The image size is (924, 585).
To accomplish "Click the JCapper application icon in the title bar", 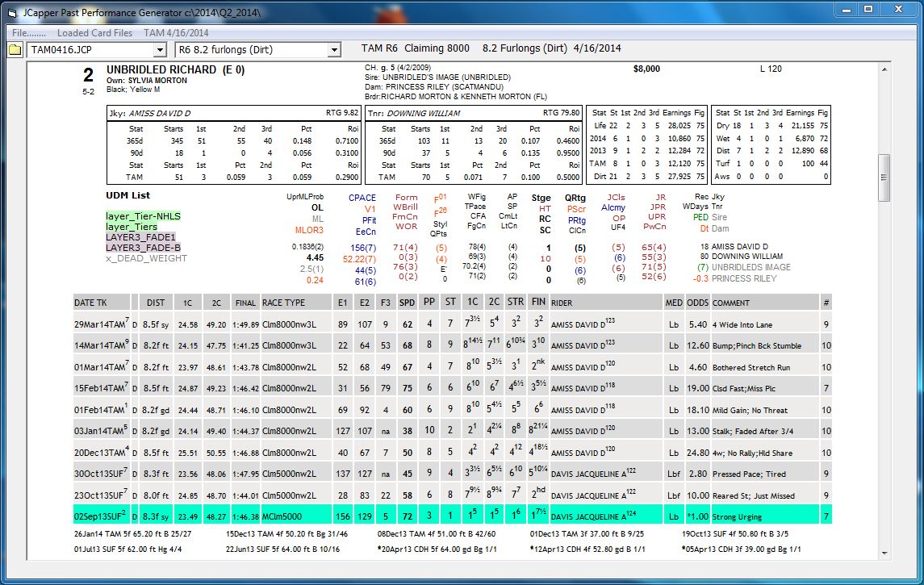I will click(x=12, y=12).
